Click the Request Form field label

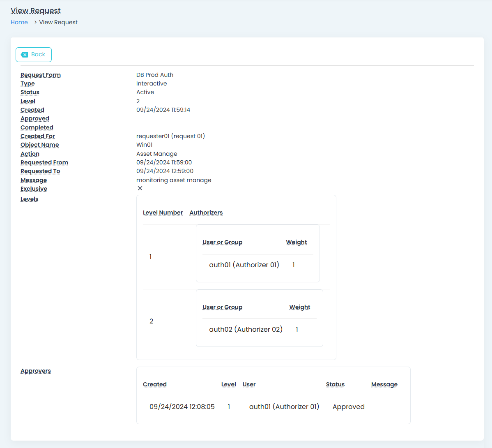click(x=41, y=75)
